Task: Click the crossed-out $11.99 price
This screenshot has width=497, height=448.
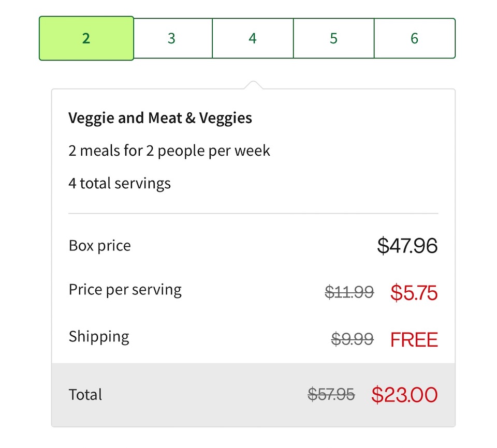Action: point(349,292)
